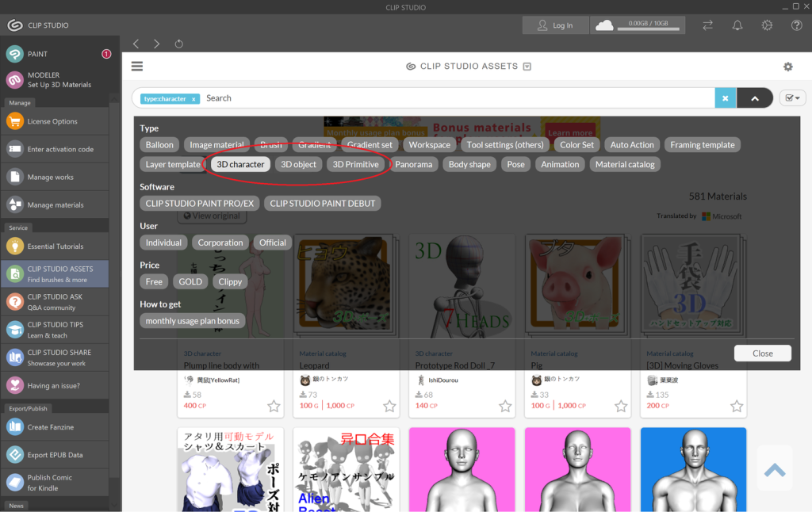Open Assets settings gear below title bar
Viewport: 812px width, 512px height.
click(787, 67)
